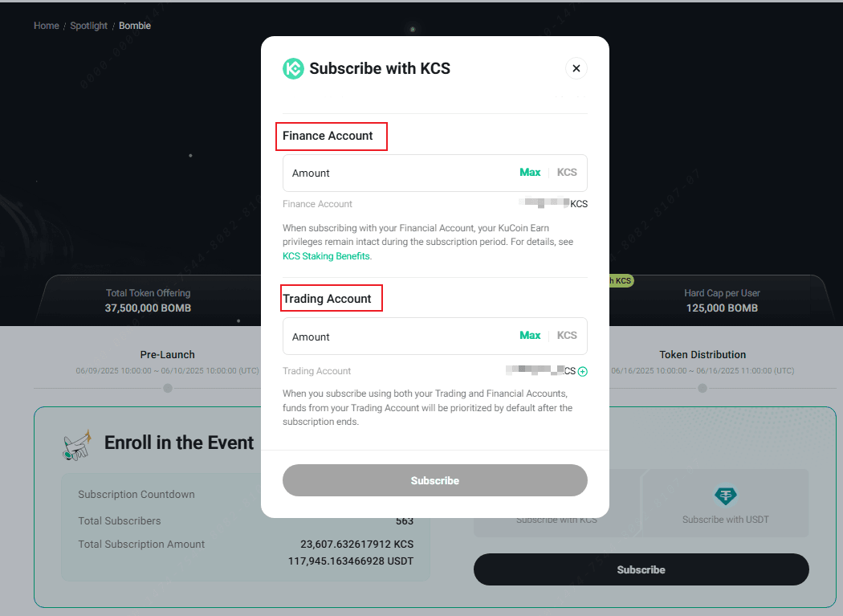
Task: Open Spotlight breadcrumb link
Action: coord(88,26)
